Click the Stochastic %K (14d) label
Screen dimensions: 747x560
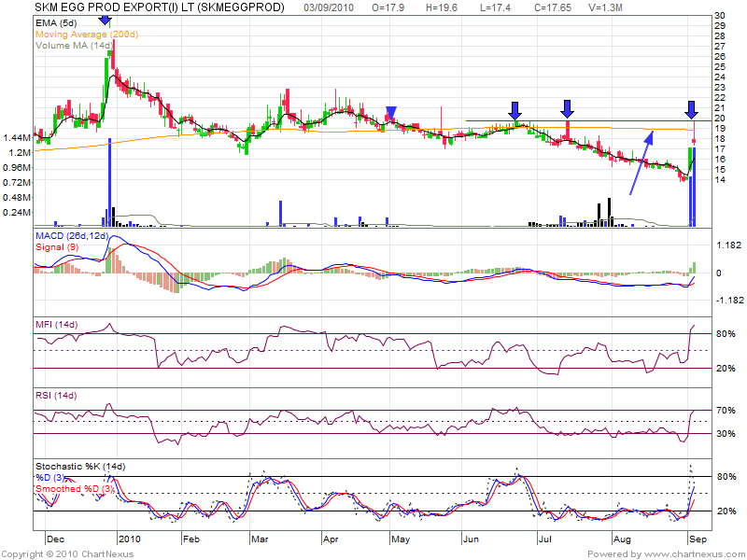pos(79,467)
